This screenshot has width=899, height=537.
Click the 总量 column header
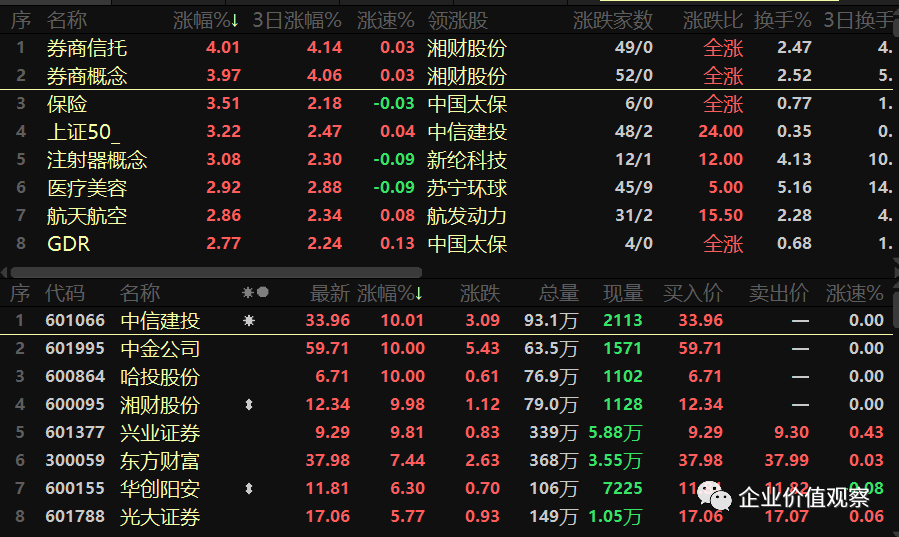coord(559,293)
